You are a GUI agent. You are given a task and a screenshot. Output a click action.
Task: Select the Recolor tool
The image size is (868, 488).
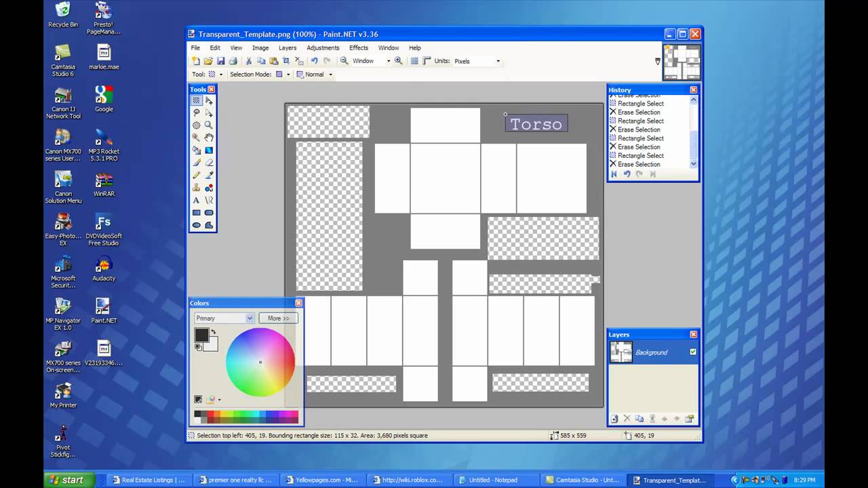209,187
